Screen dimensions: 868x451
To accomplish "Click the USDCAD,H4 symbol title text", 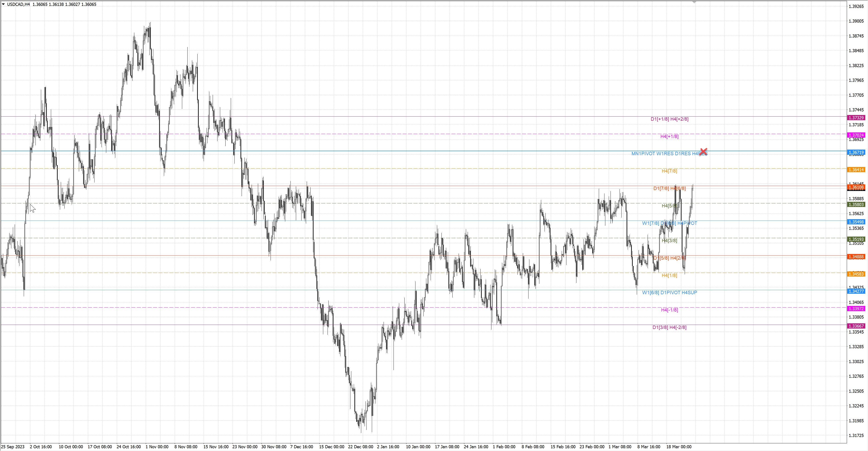I will click(18, 4).
